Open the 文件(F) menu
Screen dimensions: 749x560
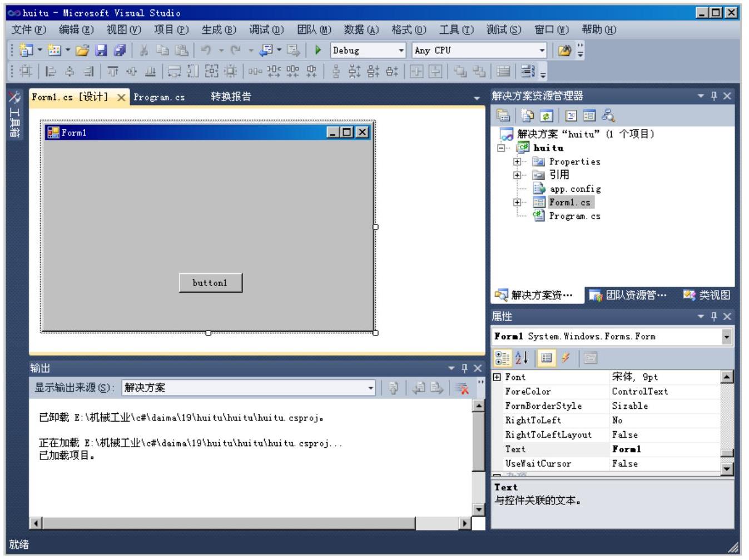coord(29,30)
